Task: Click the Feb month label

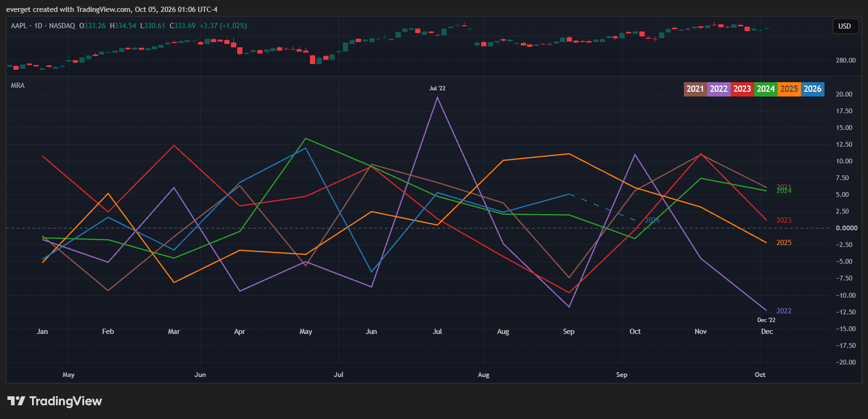Action: 108,332
